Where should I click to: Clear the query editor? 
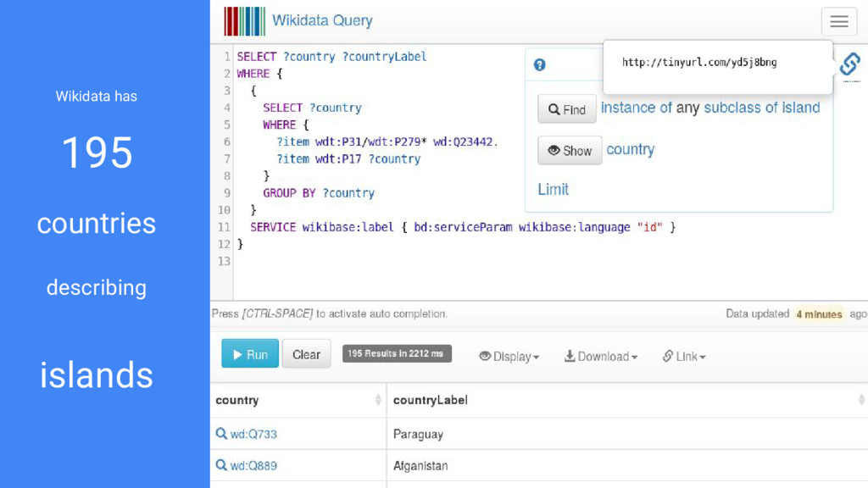pyautogui.click(x=306, y=353)
